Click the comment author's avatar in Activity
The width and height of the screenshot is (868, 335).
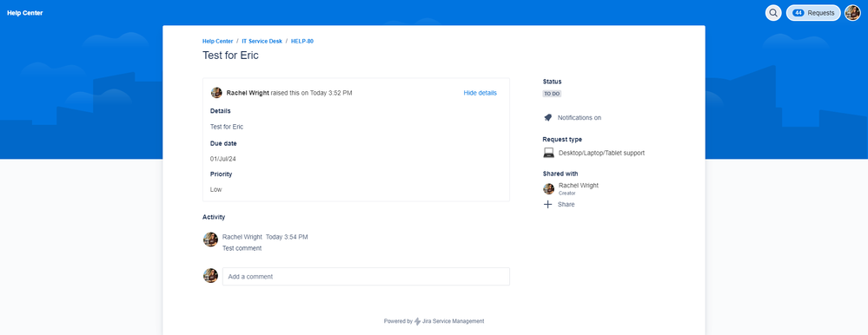[x=210, y=240]
